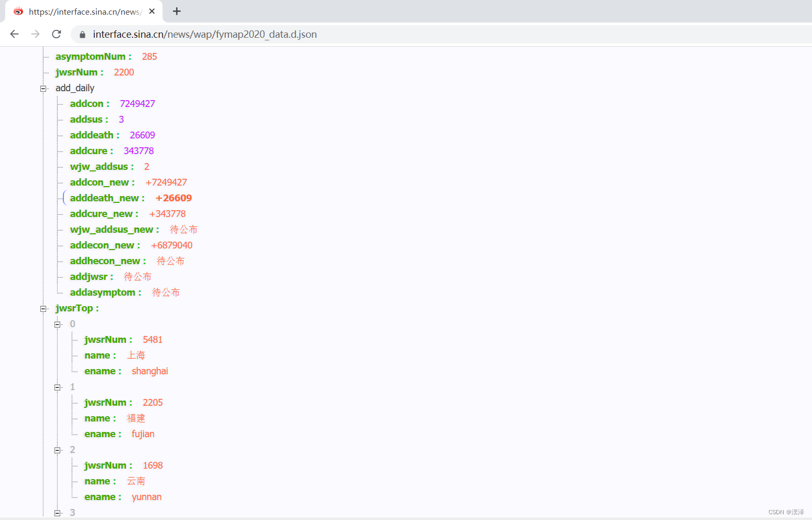Image resolution: width=812 pixels, height=520 pixels.
Task: Collapse the fujian entry under index 1
Action: click(x=58, y=387)
